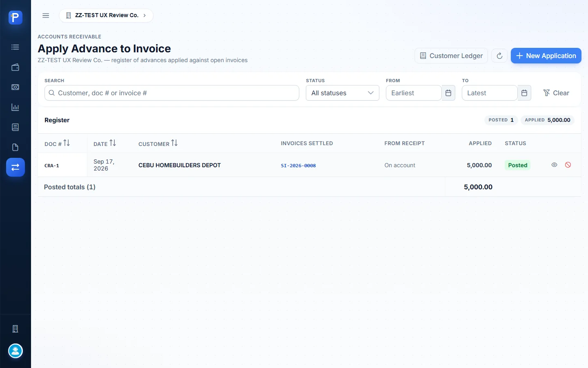Expand the All statuses dropdown
This screenshot has height=368, width=588.
[343, 93]
